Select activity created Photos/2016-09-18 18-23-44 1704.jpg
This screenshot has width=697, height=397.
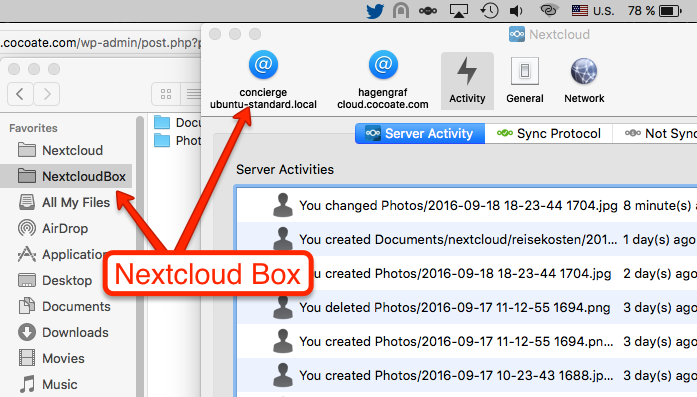pos(467,273)
